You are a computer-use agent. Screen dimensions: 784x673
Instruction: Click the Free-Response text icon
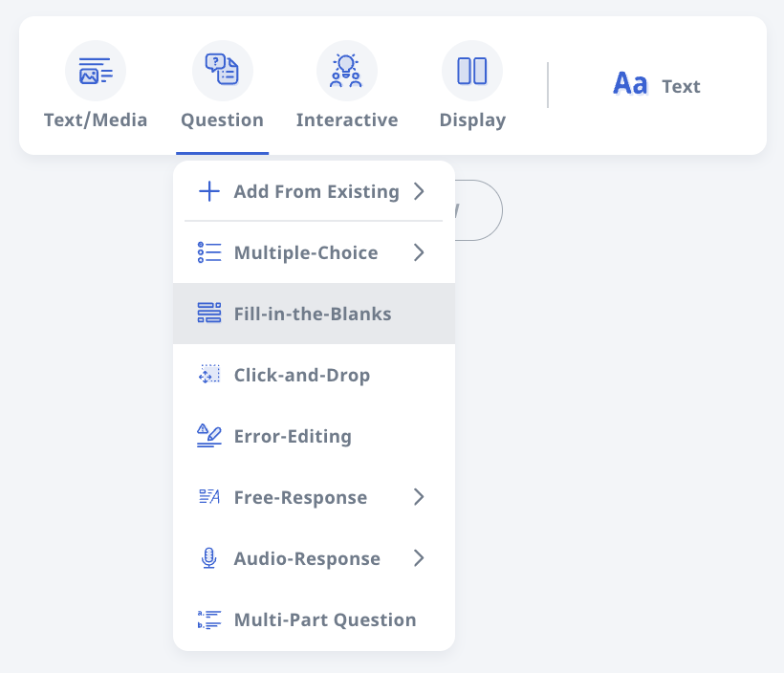208,497
